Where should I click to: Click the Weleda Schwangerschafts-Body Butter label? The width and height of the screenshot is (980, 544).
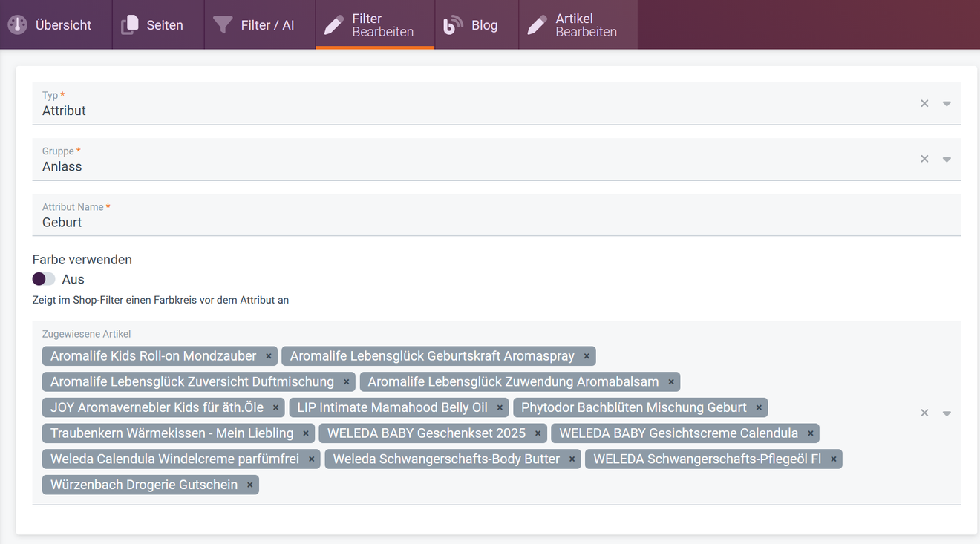click(x=446, y=459)
